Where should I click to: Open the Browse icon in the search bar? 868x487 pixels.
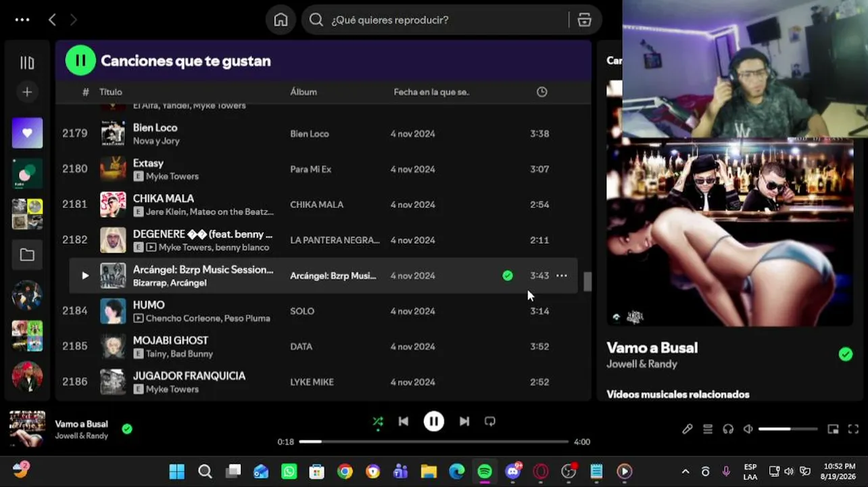585,20
